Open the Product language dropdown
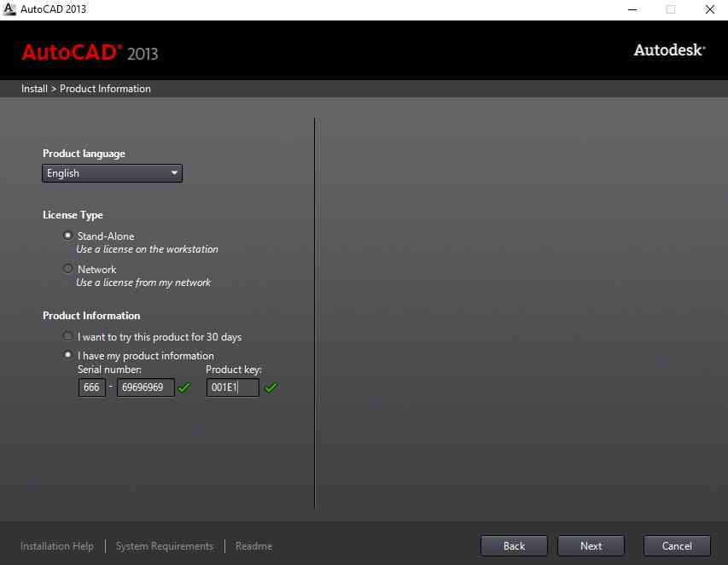The width and height of the screenshot is (728, 565). pyautogui.click(x=112, y=173)
